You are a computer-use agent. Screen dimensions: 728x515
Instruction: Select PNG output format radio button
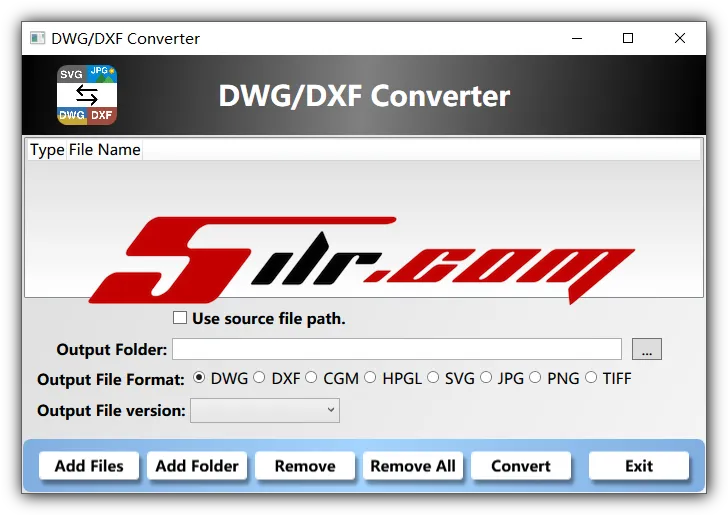535,377
